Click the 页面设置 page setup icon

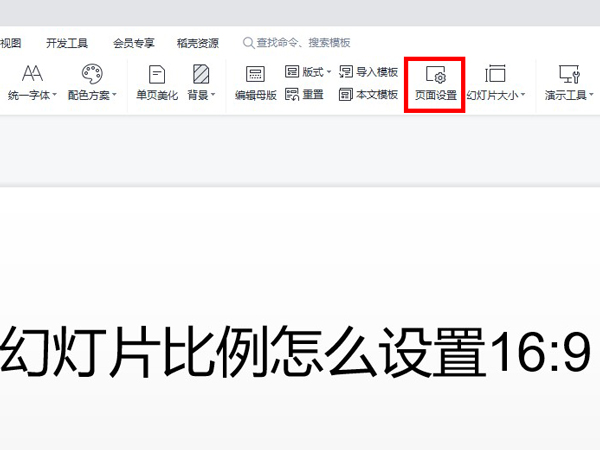(435, 75)
